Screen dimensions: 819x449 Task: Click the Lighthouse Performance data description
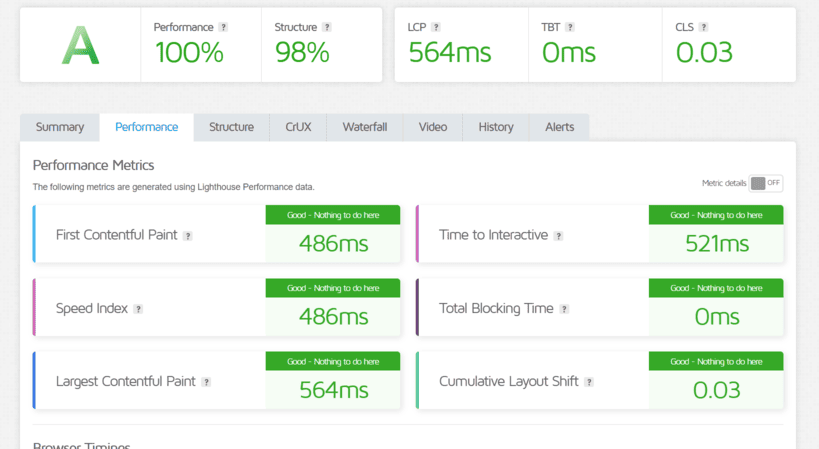click(173, 187)
